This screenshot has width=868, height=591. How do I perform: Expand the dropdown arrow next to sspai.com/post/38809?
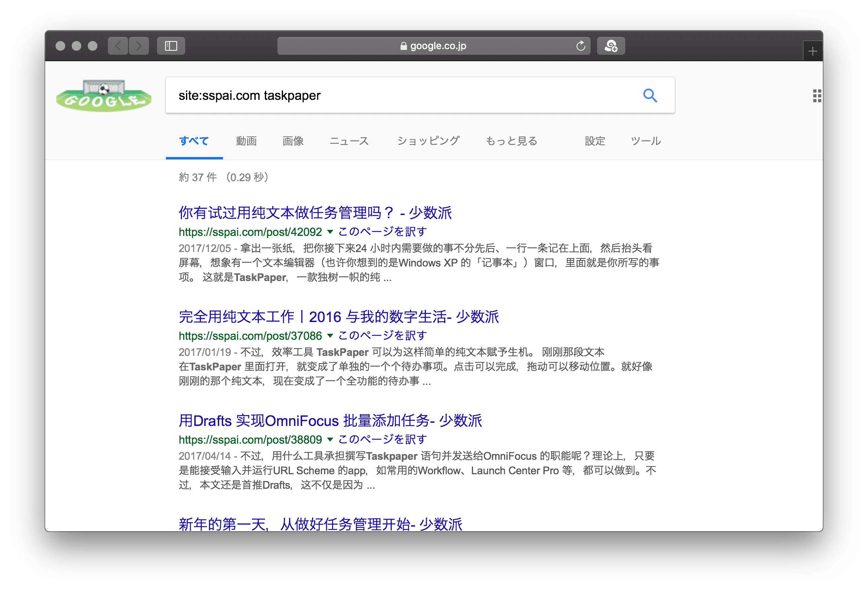[330, 439]
